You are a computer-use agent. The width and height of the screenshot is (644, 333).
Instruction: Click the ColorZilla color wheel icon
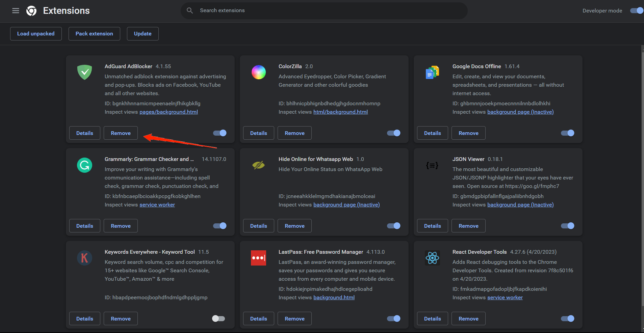coord(258,72)
